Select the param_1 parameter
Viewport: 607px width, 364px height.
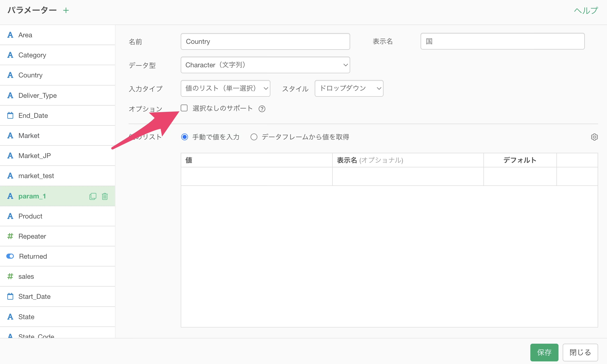click(x=57, y=196)
